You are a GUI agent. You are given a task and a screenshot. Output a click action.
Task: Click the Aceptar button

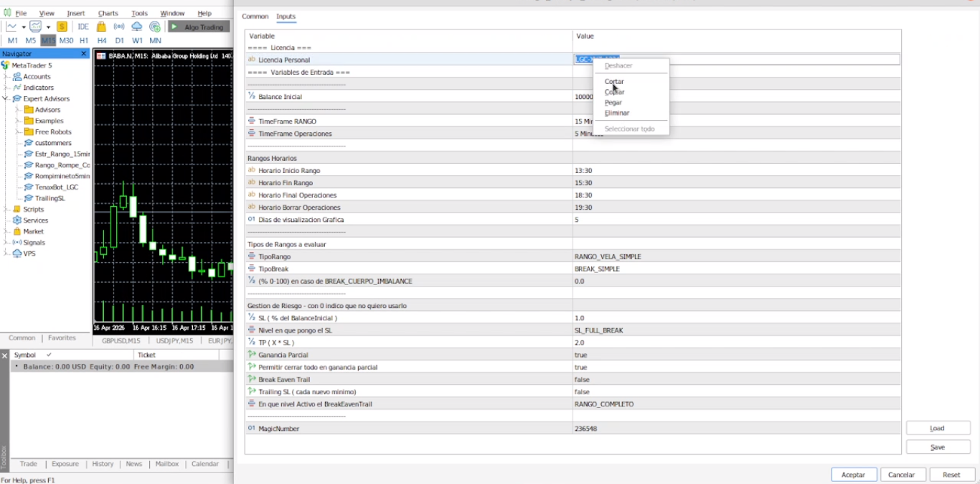tap(853, 475)
